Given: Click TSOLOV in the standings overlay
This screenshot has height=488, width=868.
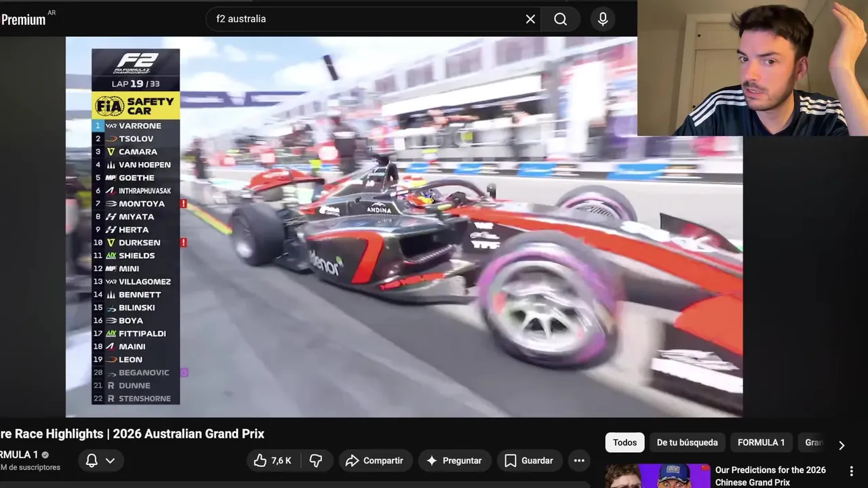Looking at the screenshot, I should coord(136,139).
